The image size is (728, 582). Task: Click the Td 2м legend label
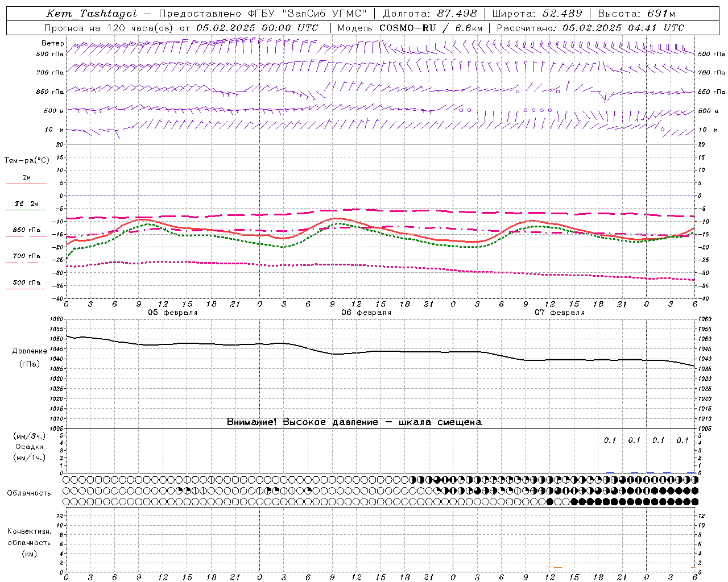(27, 203)
